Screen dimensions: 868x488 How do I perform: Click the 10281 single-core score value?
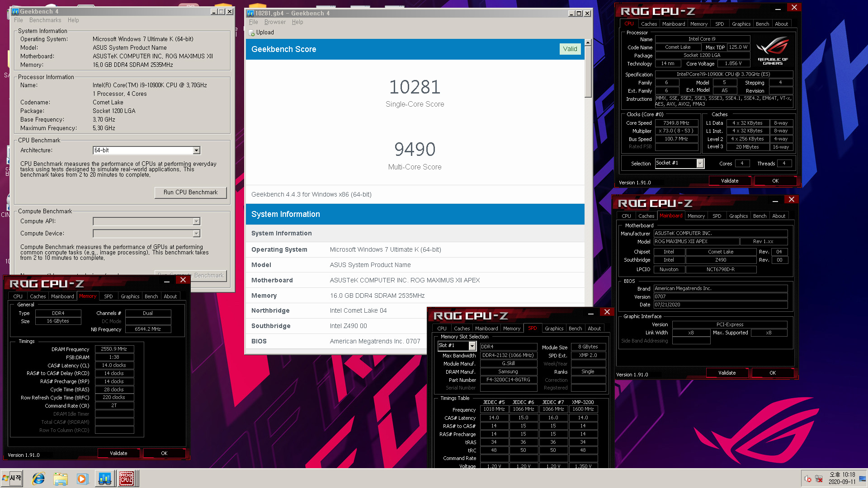point(415,87)
